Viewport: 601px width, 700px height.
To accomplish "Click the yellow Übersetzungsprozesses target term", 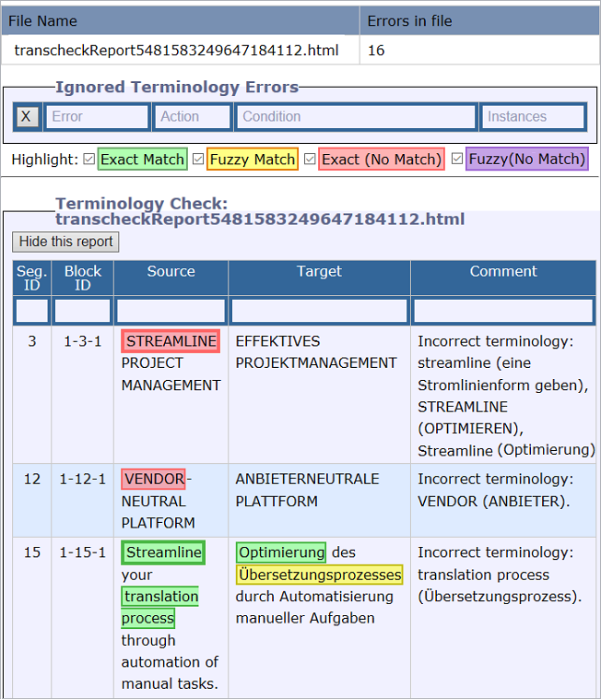I will click(320, 575).
